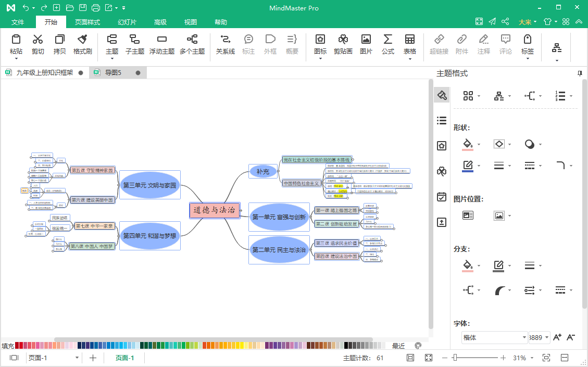
Task: Select the 页面-1 page tab
Action: (124, 358)
